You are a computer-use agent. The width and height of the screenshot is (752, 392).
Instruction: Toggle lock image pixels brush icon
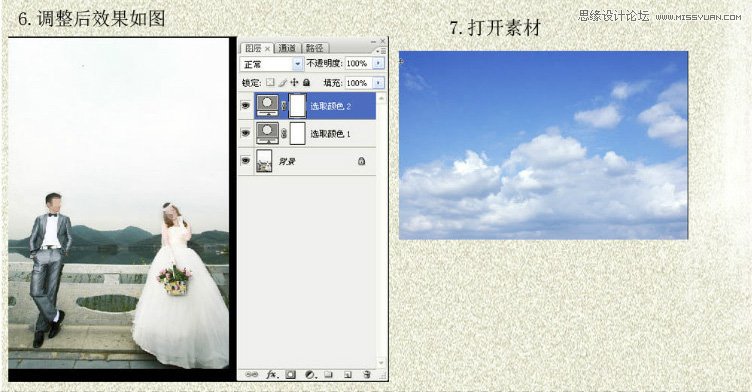click(x=282, y=83)
